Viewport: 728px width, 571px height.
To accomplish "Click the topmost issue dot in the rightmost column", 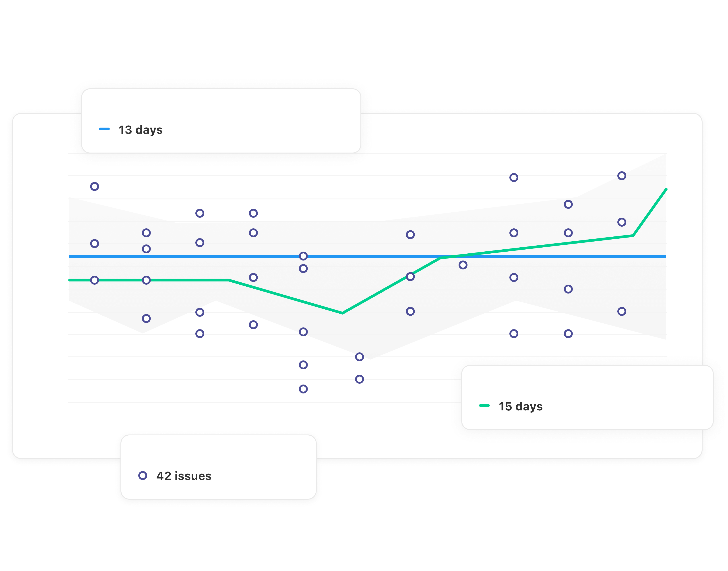I will [x=622, y=176].
